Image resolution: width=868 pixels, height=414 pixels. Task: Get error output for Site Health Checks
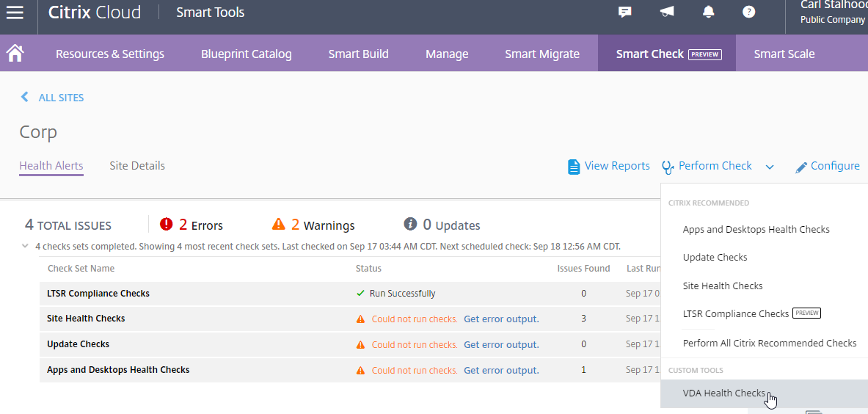point(501,319)
